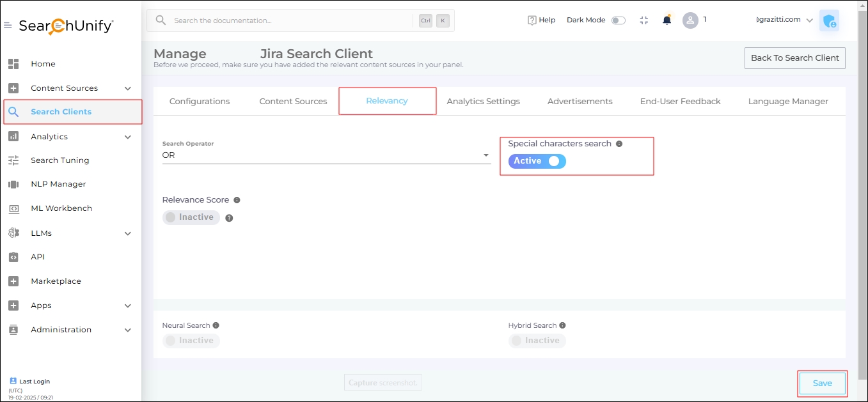Viewport: 868px width, 402px height.
Task: Disable the Special characters search toggle
Action: [537, 161]
